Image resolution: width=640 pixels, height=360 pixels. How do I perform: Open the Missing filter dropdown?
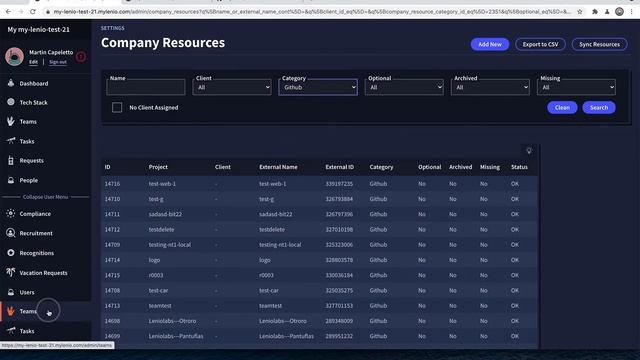click(576, 87)
